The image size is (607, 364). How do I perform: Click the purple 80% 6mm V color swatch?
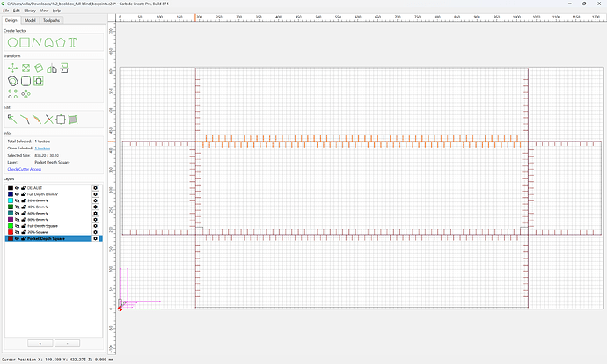tap(11, 220)
